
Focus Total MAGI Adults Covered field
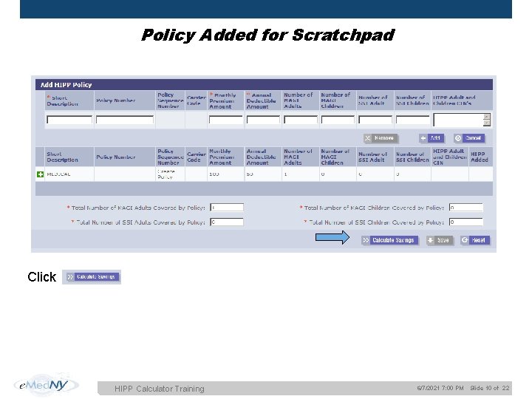click(227, 208)
